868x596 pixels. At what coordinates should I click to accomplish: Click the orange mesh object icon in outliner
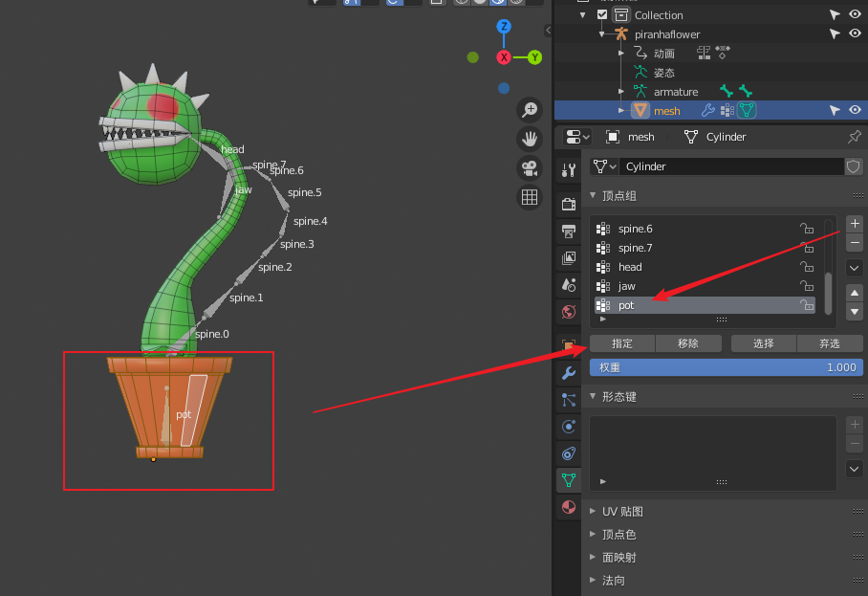(640, 110)
